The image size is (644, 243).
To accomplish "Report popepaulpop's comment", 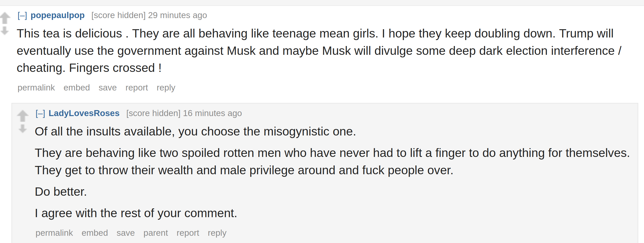I will coord(137,88).
